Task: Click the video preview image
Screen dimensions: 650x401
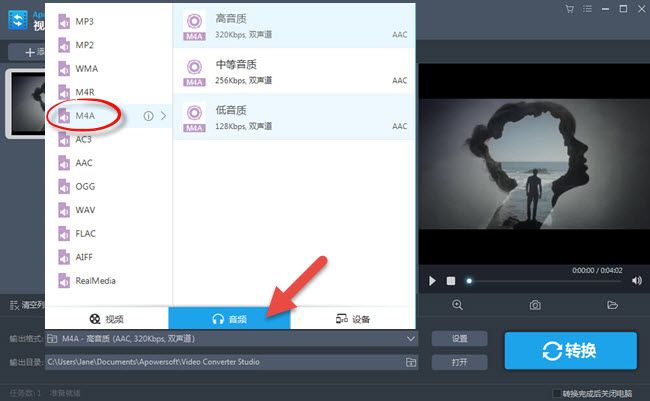Action: (534, 164)
